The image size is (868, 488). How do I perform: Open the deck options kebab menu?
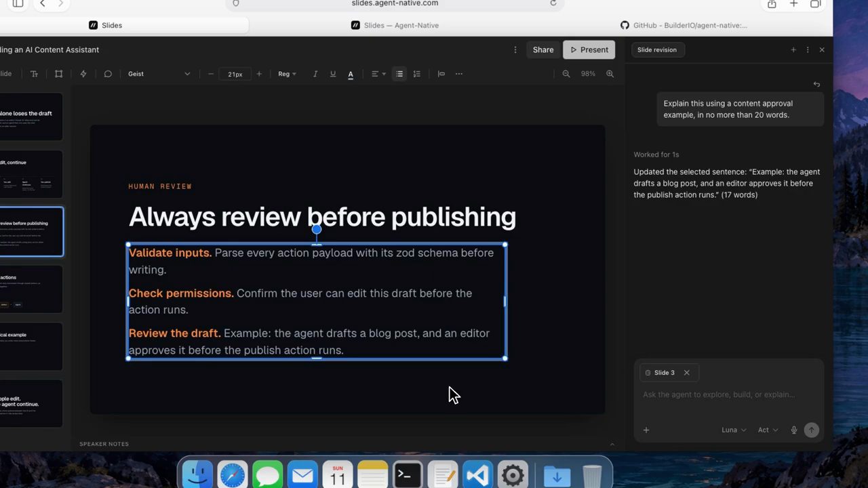coord(515,49)
